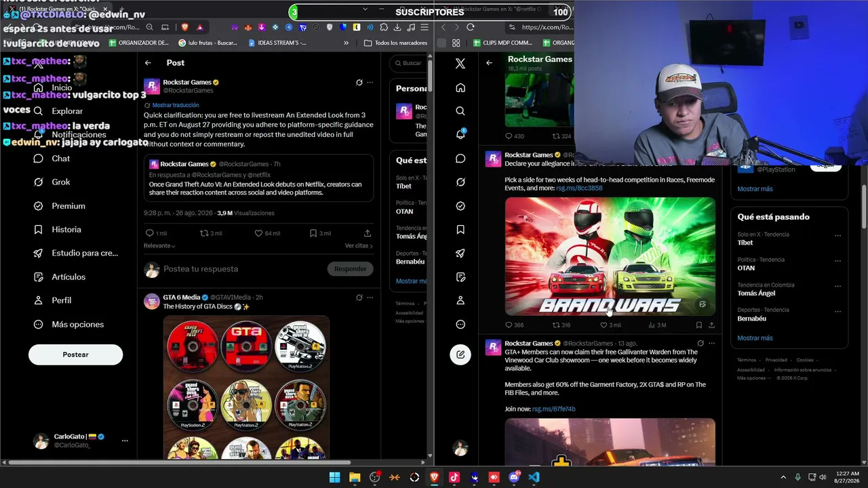Open Visual Studio Code from the taskbar
Viewport: 868px width, 488px height.
point(534,477)
